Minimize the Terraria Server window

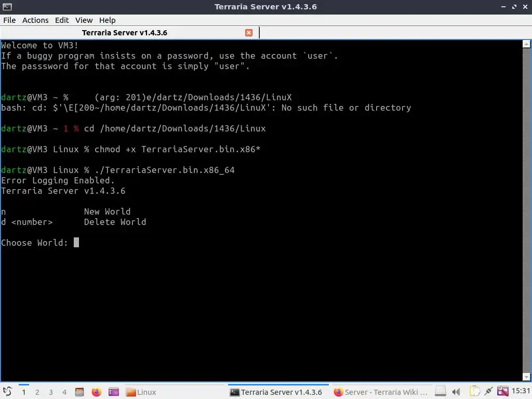coord(503,7)
